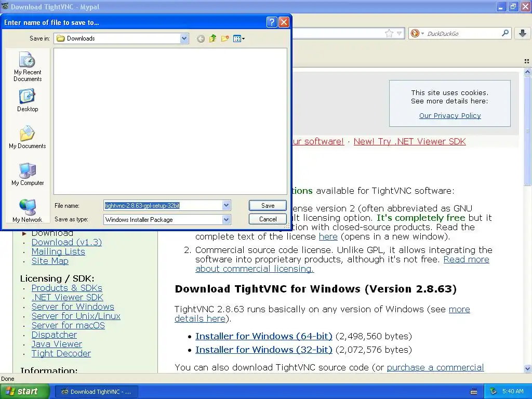
Task: Expand the File name history dropdown
Action: pos(227,205)
